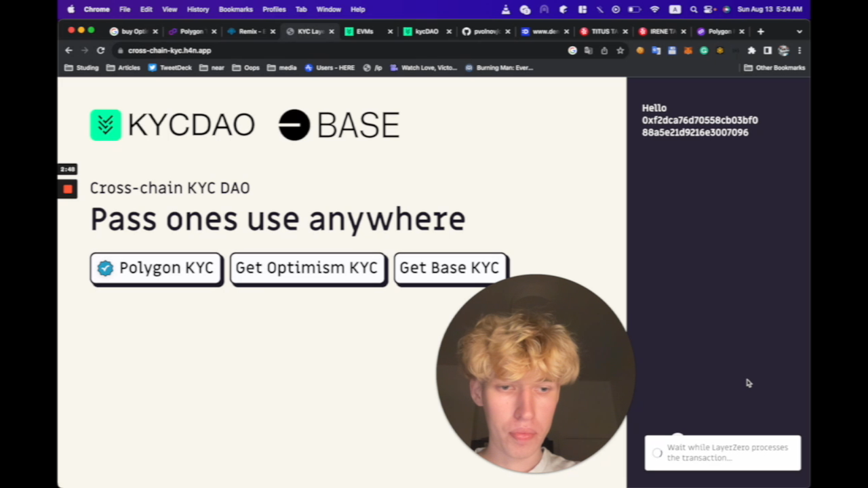Open the Chrome profile avatar
The height and width of the screenshot is (488, 868).
784,50
